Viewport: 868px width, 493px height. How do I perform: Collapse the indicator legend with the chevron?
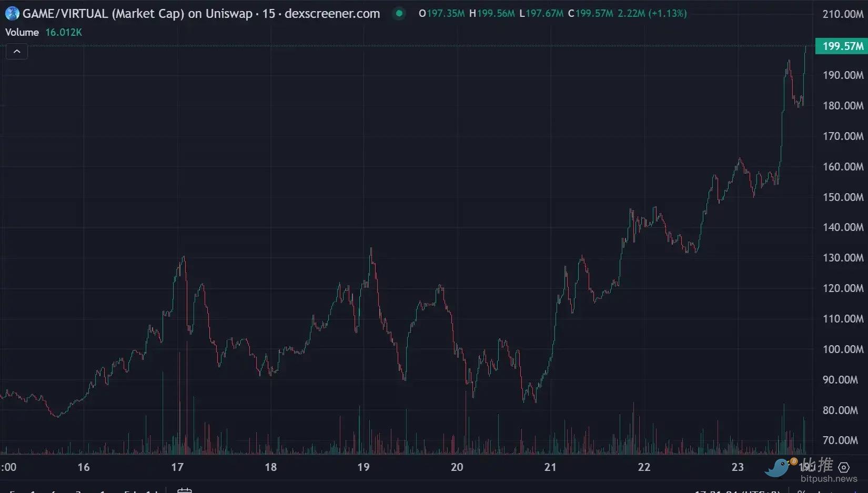pos(17,52)
